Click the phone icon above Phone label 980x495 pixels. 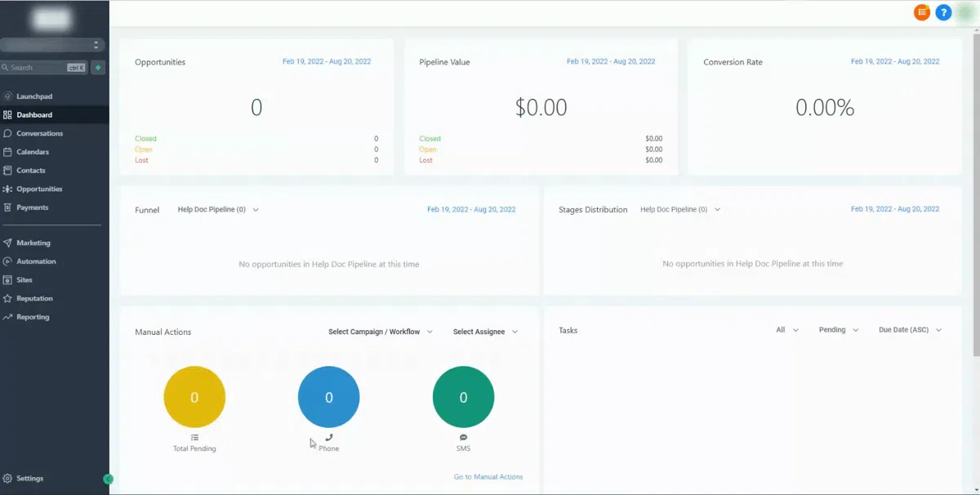(x=329, y=437)
